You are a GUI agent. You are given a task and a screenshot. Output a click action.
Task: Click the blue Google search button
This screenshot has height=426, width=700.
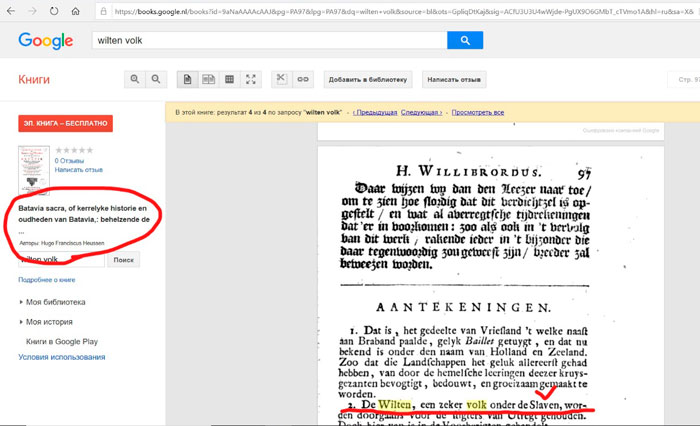pyautogui.click(x=465, y=41)
